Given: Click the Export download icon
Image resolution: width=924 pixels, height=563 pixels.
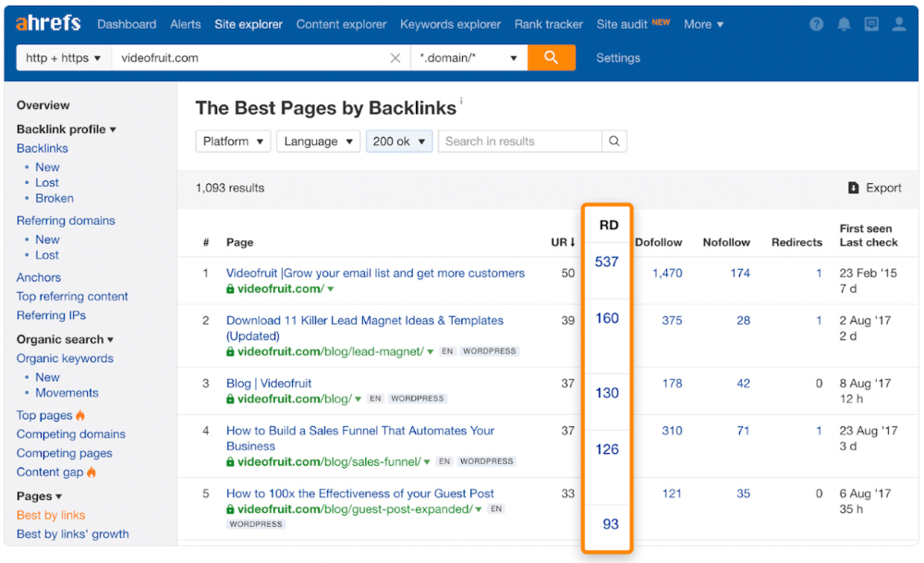Looking at the screenshot, I should pyautogui.click(x=853, y=188).
